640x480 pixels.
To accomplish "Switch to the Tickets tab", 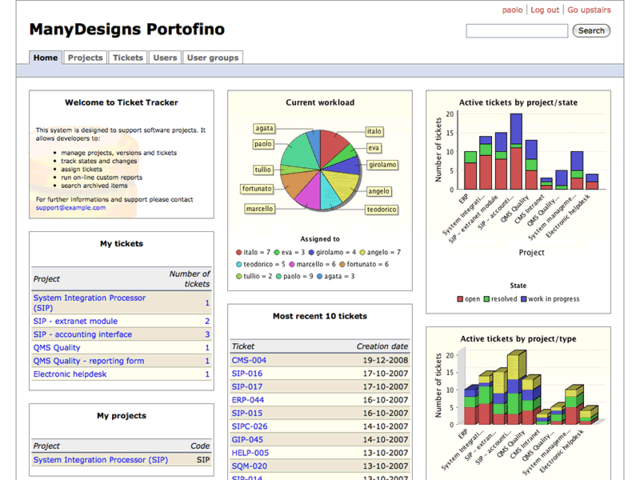I will pos(127,58).
